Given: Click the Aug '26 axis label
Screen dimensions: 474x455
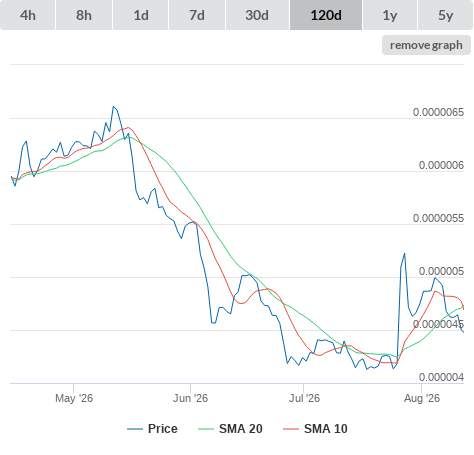Looking at the screenshot, I should tap(422, 398).
